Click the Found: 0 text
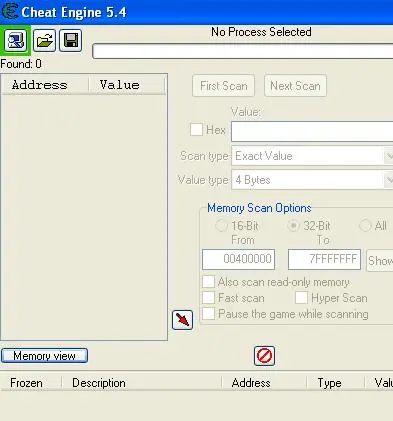The image size is (393, 421). coord(21,64)
